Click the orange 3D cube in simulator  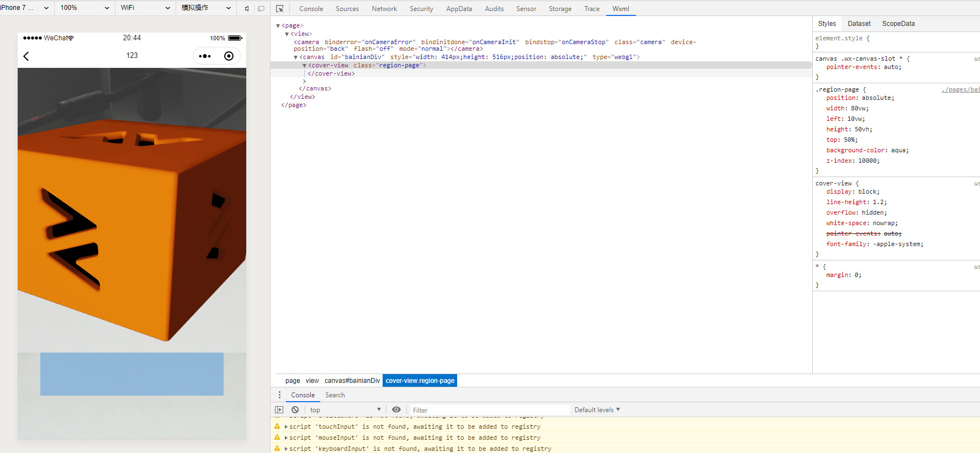tap(131, 229)
